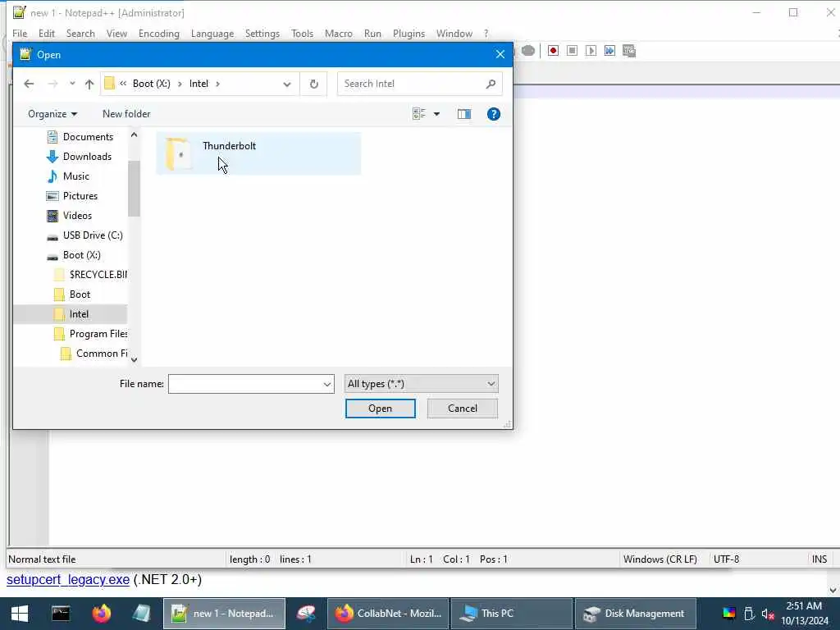Viewport: 840px width, 630px height.
Task: Click the Refresh button beside address bar
Action: tap(314, 84)
